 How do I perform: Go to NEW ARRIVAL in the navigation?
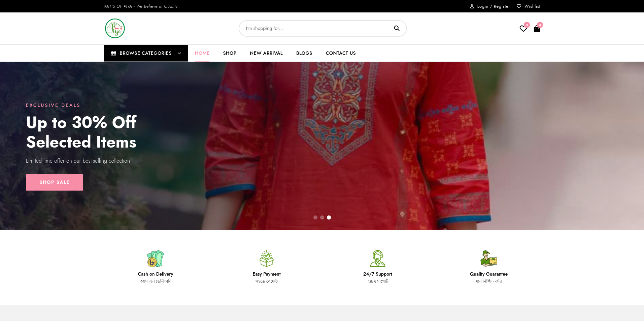(266, 53)
